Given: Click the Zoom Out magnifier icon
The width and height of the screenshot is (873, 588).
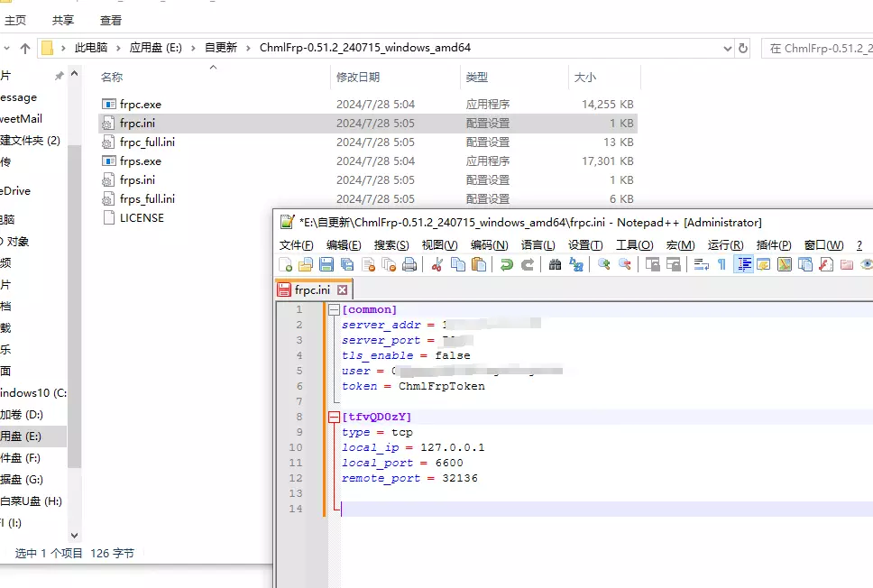Looking at the screenshot, I should pyautogui.click(x=625, y=264).
